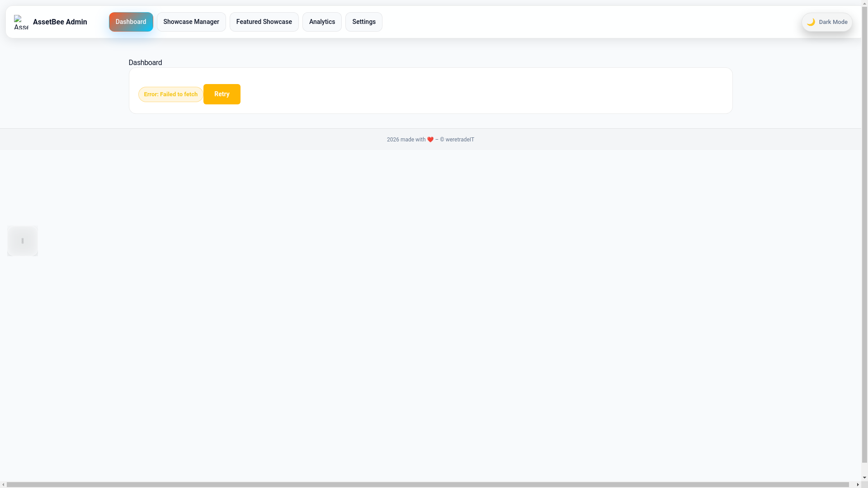
Task: Switch to the Showcase Manager tab
Action: pos(191,22)
